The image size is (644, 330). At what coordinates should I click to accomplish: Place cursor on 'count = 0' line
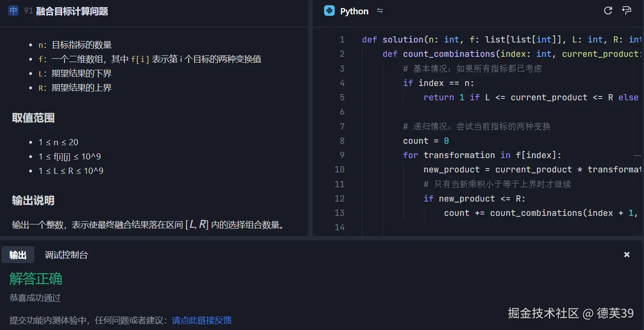click(426, 141)
